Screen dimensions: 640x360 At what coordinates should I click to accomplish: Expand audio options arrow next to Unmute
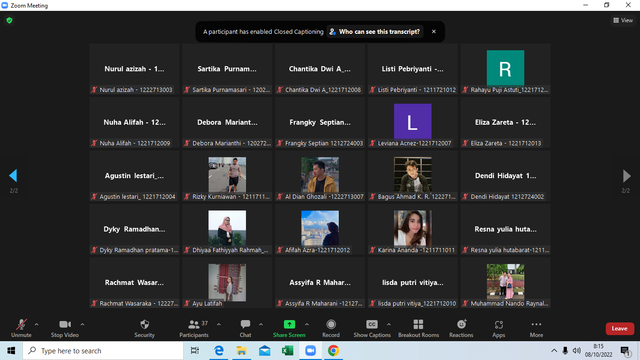(36, 324)
